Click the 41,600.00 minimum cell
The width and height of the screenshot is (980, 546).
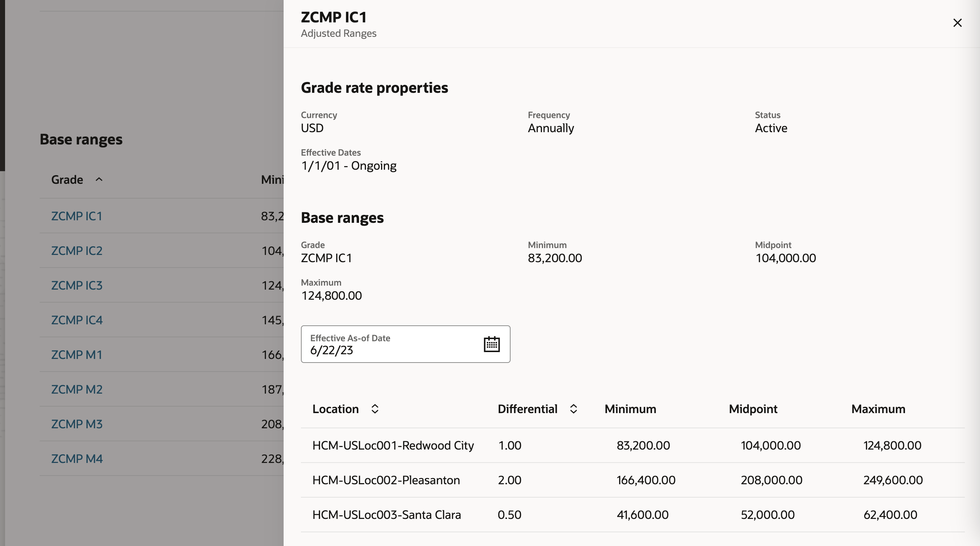click(x=642, y=515)
